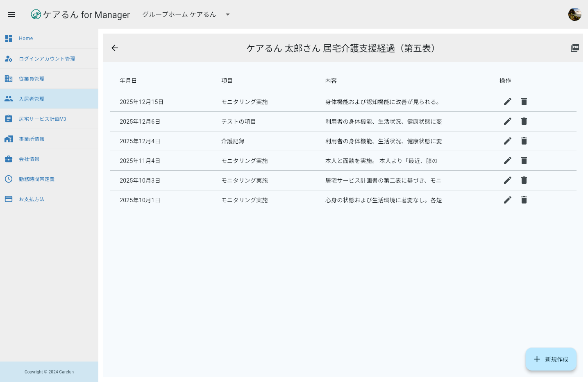Image resolution: width=588 pixels, height=382 pixels.
Task: Edit the 2025年12月15日 モニタリング実施 record
Action: click(x=507, y=102)
